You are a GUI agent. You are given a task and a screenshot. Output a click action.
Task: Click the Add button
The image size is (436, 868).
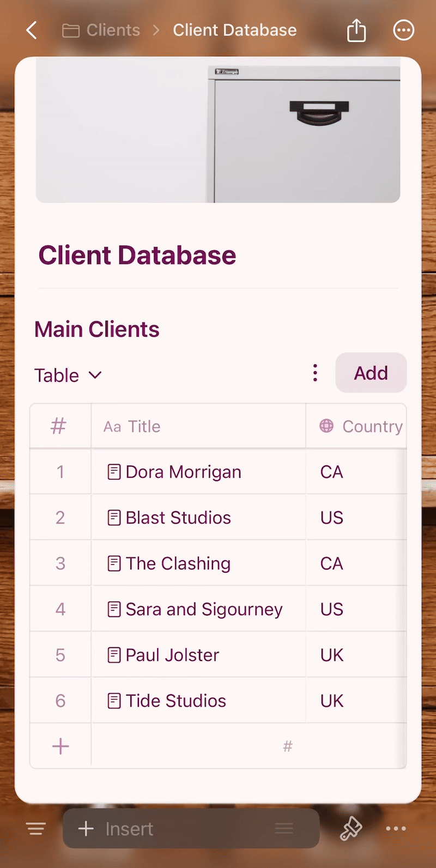point(371,373)
